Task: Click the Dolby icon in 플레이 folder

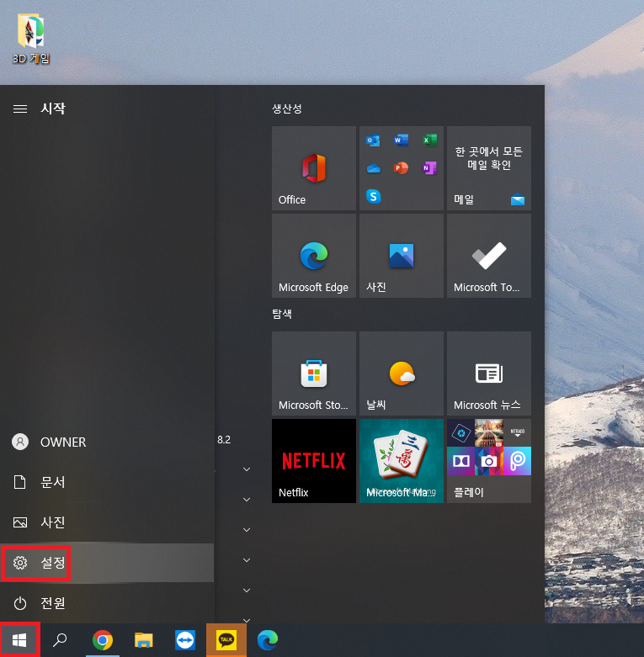Action: click(x=460, y=461)
